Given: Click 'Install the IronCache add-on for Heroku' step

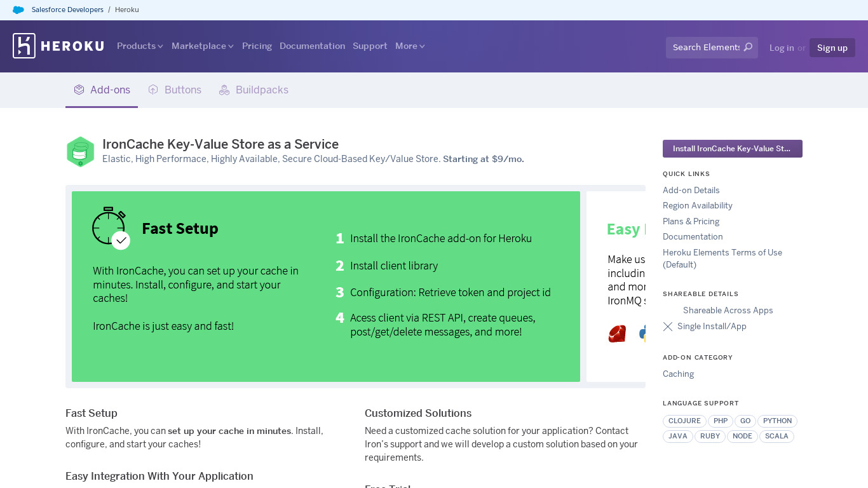Looking at the screenshot, I should [441, 238].
